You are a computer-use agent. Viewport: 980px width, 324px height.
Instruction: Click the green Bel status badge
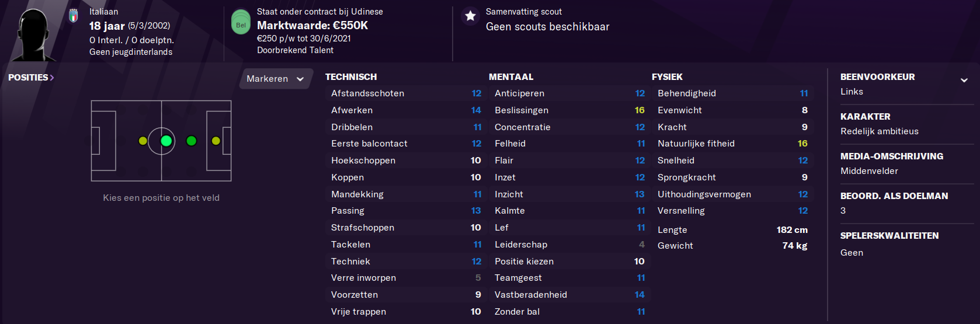coord(241,22)
